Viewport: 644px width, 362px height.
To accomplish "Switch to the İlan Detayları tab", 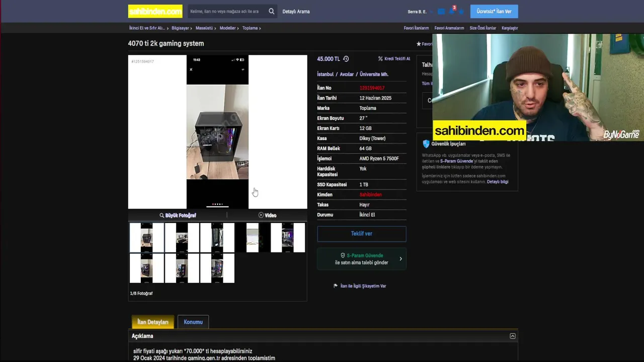I will tap(153, 322).
